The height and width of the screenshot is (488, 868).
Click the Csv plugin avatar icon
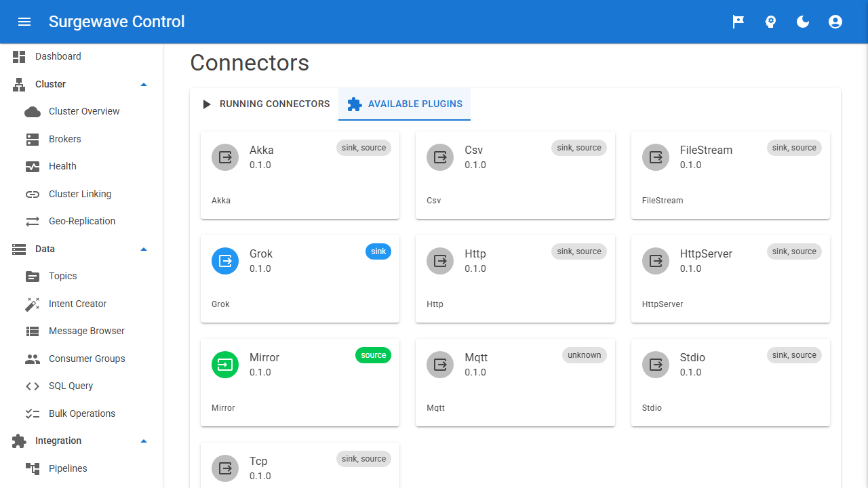tap(440, 157)
